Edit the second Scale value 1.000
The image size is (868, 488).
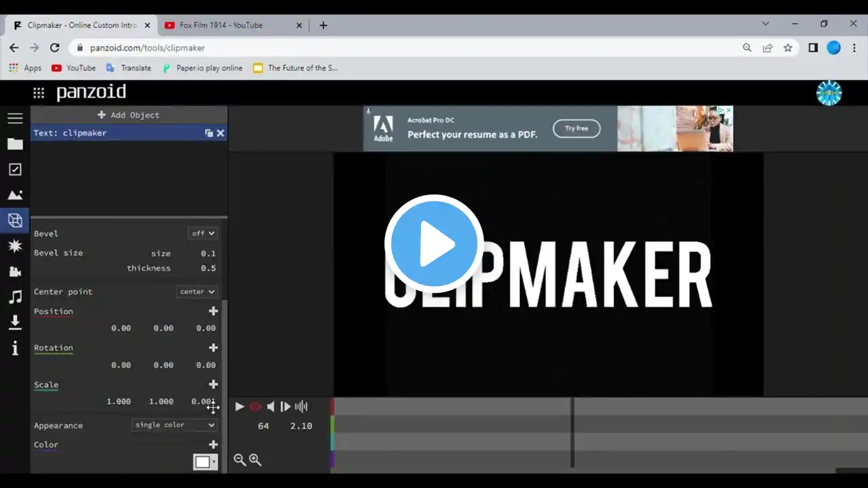(161, 402)
